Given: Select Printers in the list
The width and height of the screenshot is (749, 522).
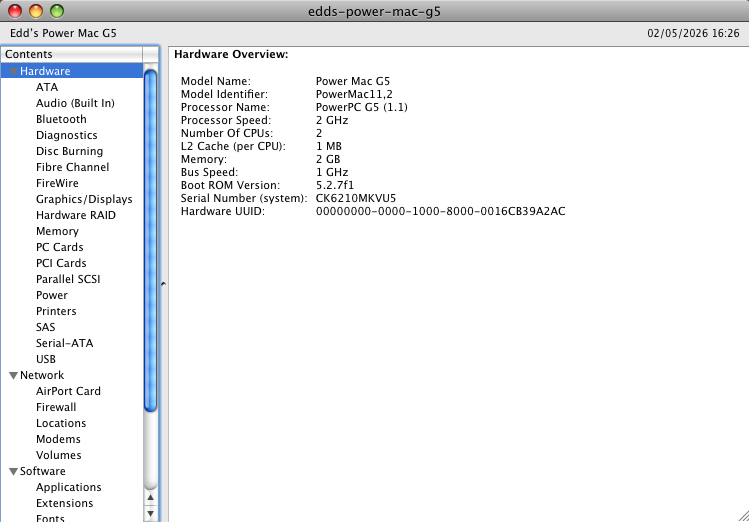Looking at the screenshot, I should coord(56,311).
